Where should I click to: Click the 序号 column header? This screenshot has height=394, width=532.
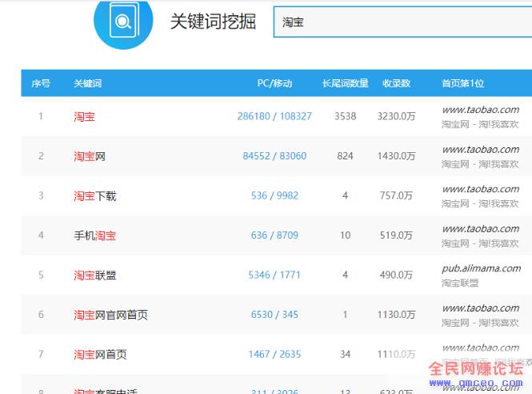(x=41, y=83)
